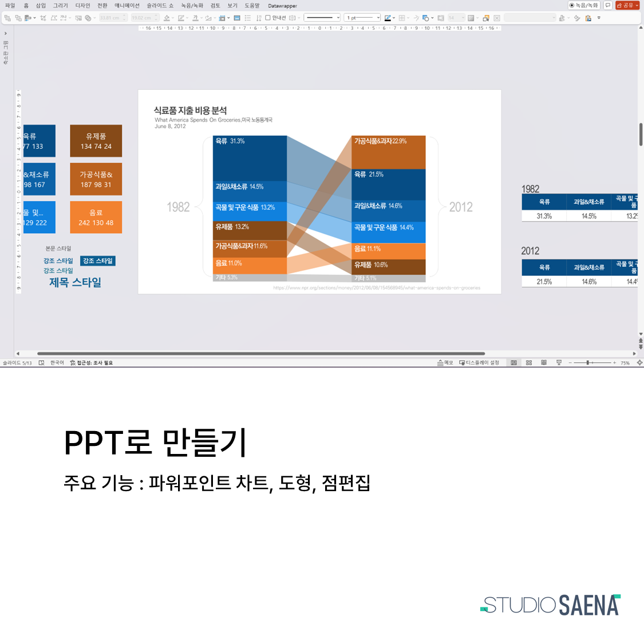
Task: Start slideshow from status bar icon
Action: (559, 363)
